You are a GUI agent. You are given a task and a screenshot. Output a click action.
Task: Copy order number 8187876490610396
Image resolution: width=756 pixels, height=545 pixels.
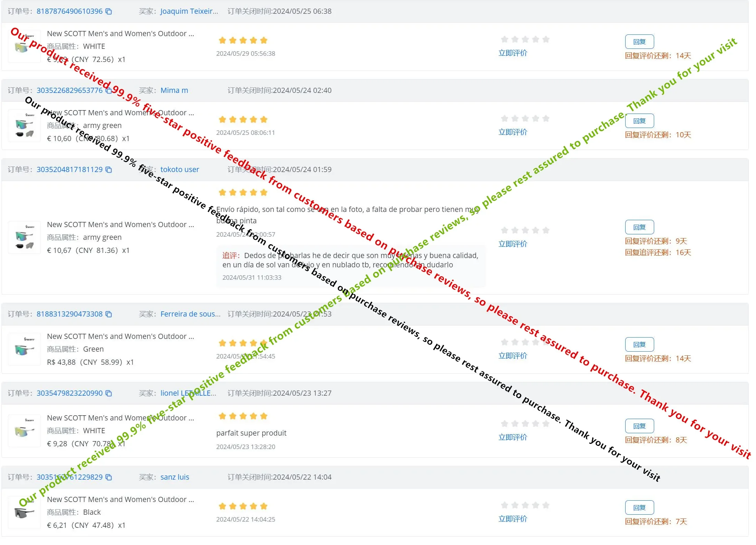coord(108,11)
